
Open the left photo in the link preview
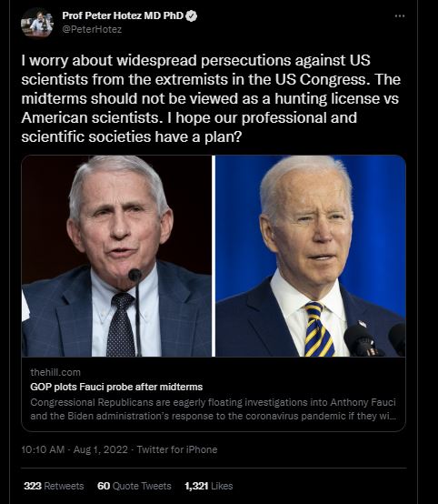pos(116,256)
